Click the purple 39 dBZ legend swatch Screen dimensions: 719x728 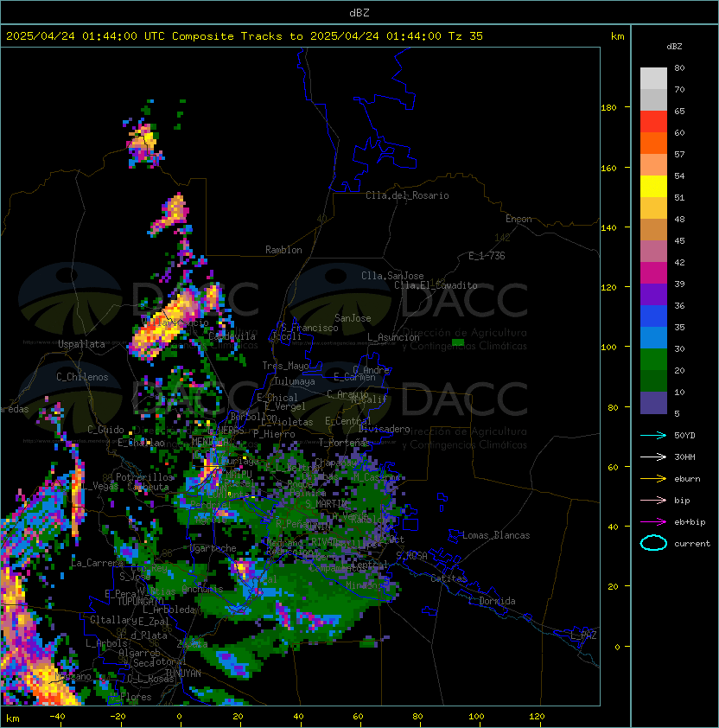coord(653,294)
